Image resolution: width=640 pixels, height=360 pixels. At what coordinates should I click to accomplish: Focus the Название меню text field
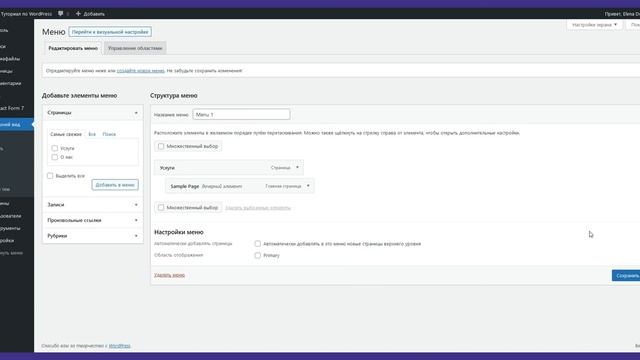pyautogui.click(x=242, y=115)
